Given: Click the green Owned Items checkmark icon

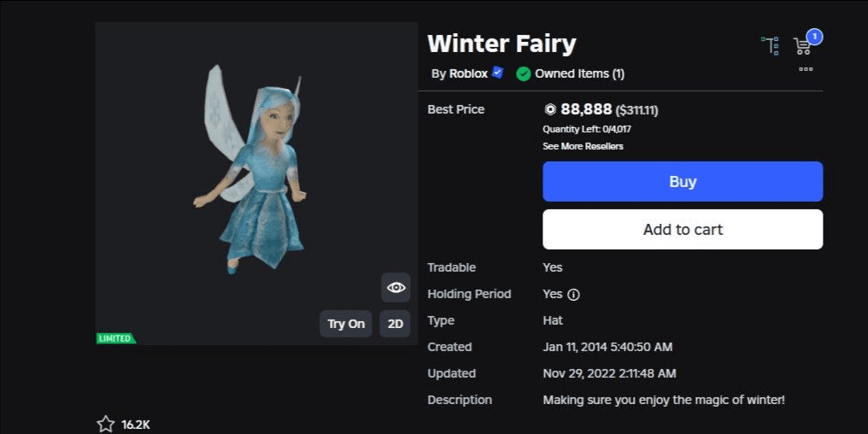Looking at the screenshot, I should pos(523,73).
